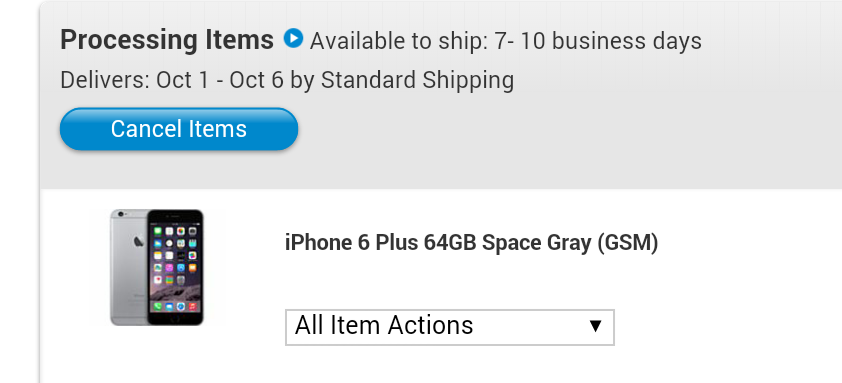Select the iPhone 6 Plus product thumbnail
842x383 pixels.
pyautogui.click(x=157, y=268)
